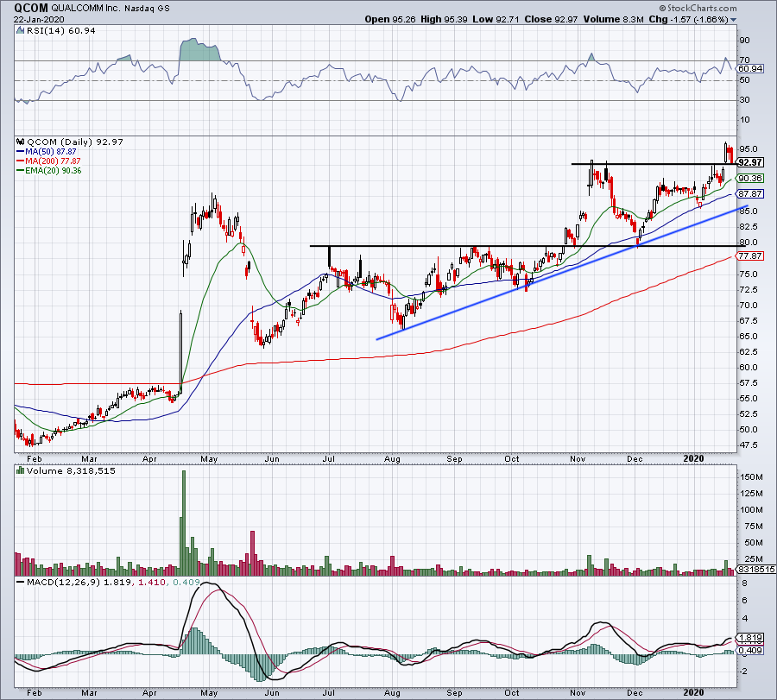This screenshot has height=700, width=777.
Task: Click the RSI(14) 60.94 legend text
Action: tap(61, 31)
